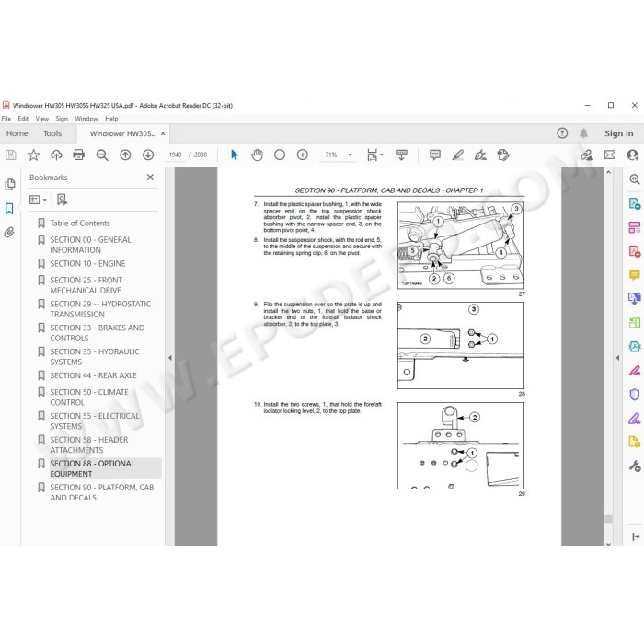Open the File menu
The image size is (644, 644).
[6, 119]
